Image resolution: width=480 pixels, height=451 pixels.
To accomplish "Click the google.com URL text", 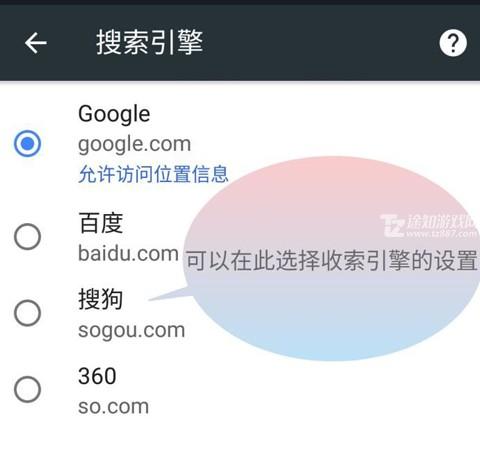I will point(135,145).
